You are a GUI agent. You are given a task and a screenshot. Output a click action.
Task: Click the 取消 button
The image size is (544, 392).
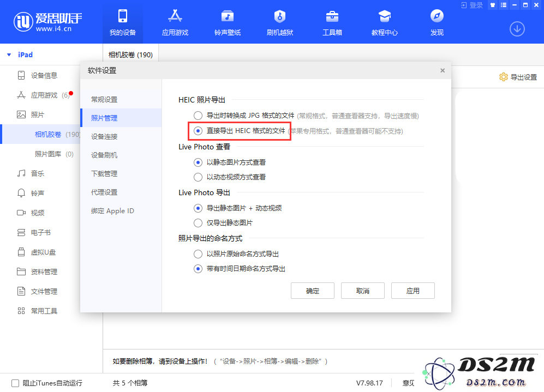(x=362, y=291)
